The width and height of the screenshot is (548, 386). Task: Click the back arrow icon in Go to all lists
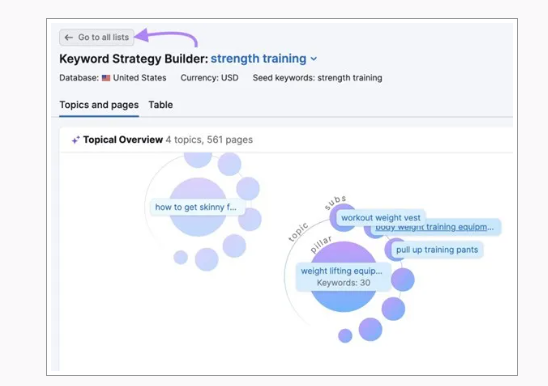[68, 37]
